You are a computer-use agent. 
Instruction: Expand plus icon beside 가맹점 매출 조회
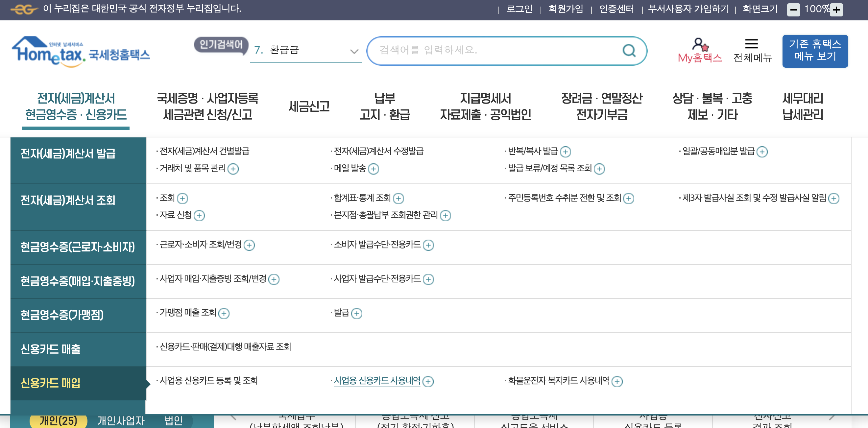coord(224,314)
